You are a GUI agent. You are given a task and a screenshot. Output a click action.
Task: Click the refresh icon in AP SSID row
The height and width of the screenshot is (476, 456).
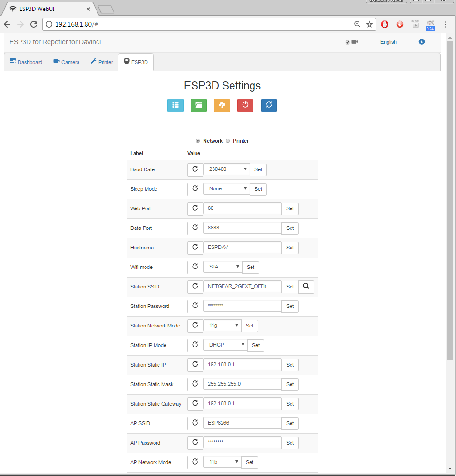click(x=195, y=423)
